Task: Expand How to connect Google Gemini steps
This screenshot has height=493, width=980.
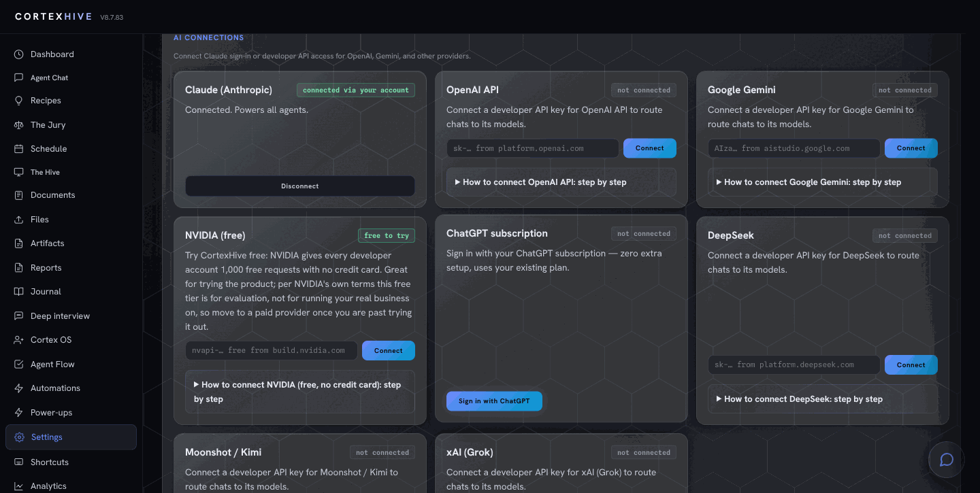Action: [x=823, y=182]
